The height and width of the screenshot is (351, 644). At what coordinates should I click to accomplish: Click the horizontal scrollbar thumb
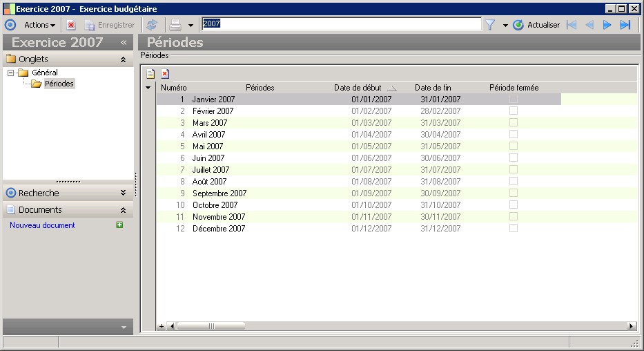pyautogui.click(x=211, y=326)
